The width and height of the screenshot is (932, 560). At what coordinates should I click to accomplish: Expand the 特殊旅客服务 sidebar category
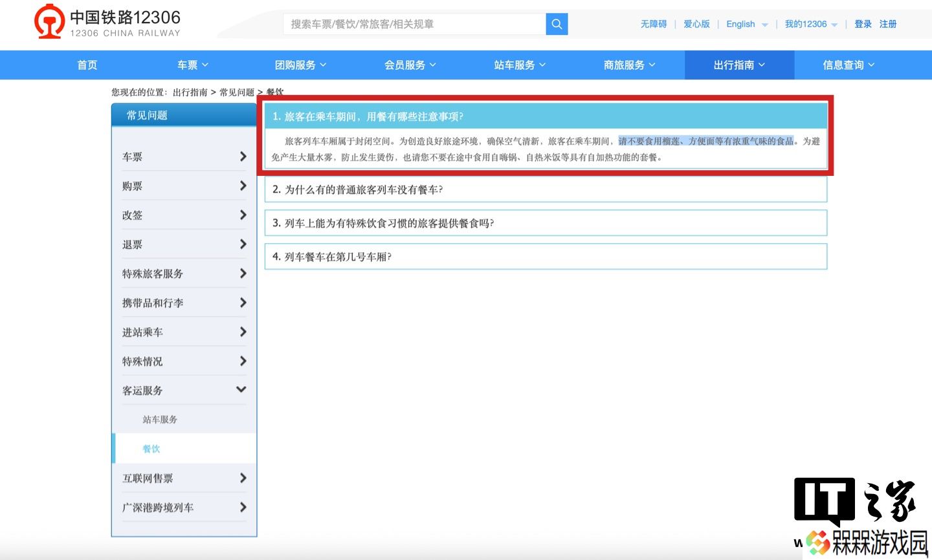coord(184,274)
